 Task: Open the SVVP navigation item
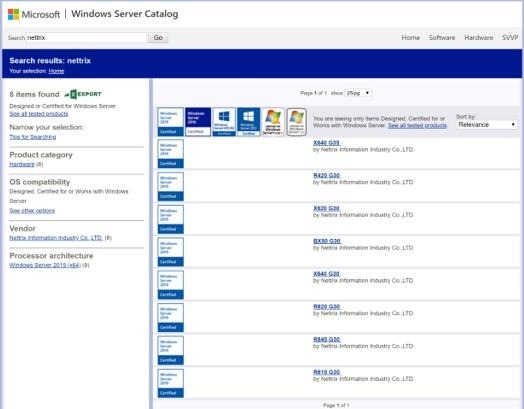(510, 37)
